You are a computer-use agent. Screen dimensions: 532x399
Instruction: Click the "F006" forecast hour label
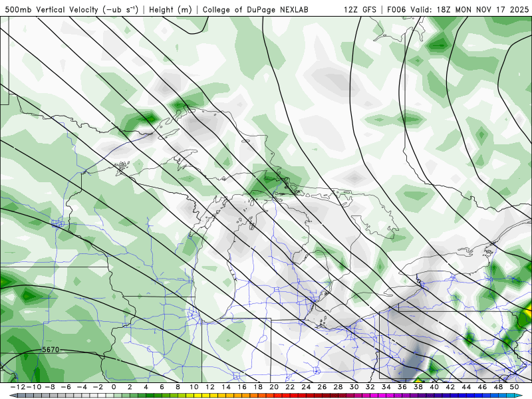[x=396, y=9]
